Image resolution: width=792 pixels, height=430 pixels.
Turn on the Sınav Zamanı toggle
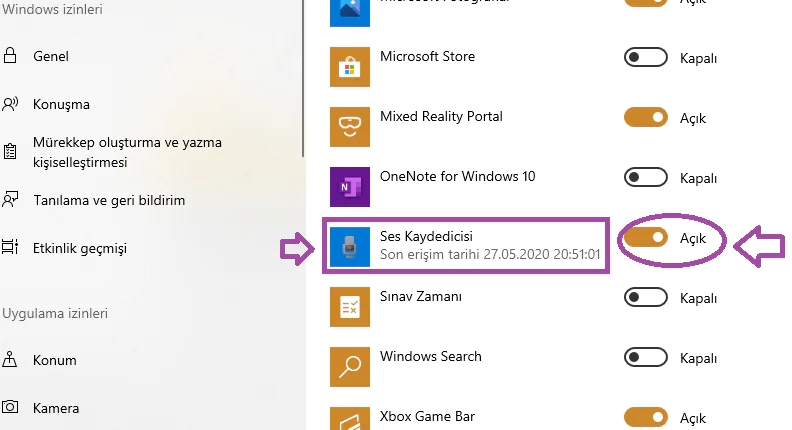pyautogui.click(x=645, y=298)
